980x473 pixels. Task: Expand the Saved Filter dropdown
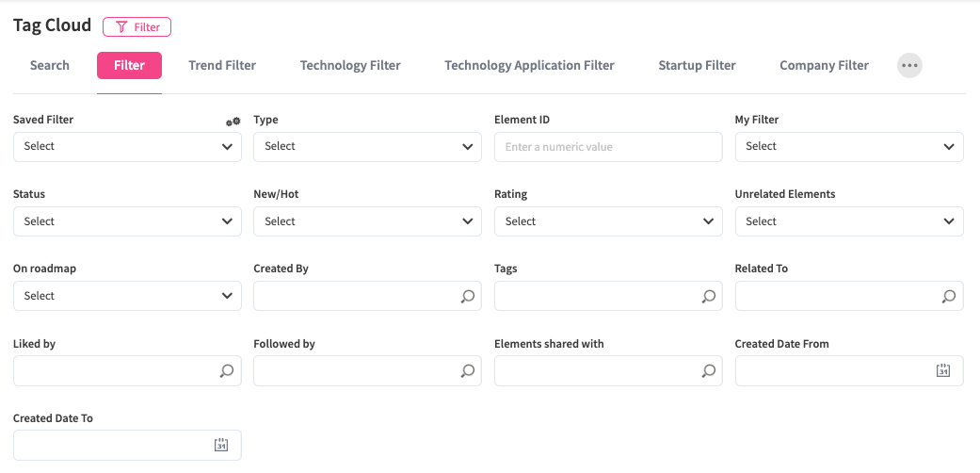click(127, 147)
